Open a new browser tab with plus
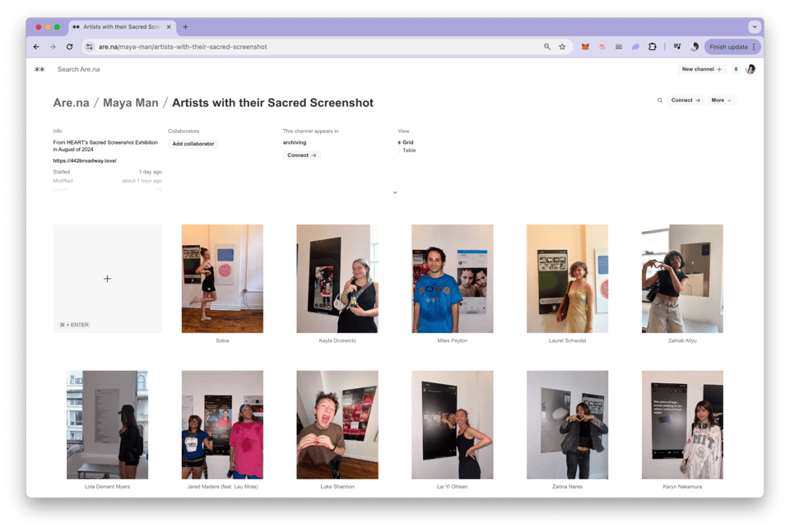 click(185, 27)
